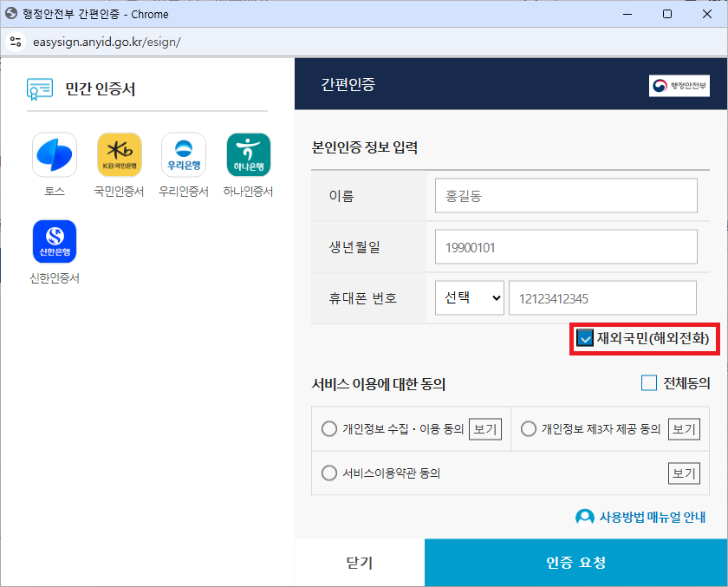728x587 pixels.
Task: Click the 민간 인증서 certificate header icon
Action: pos(40,89)
